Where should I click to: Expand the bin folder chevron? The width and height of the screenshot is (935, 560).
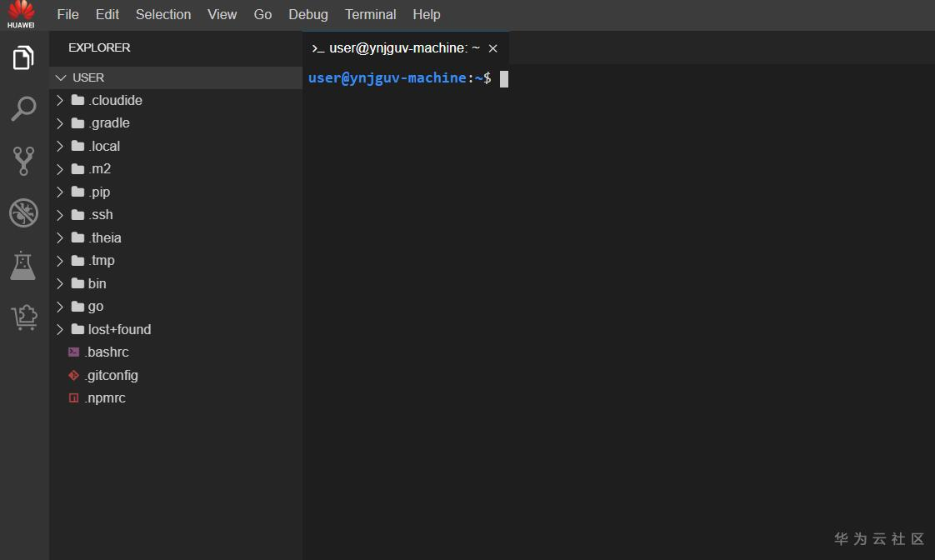click(60, 283)
